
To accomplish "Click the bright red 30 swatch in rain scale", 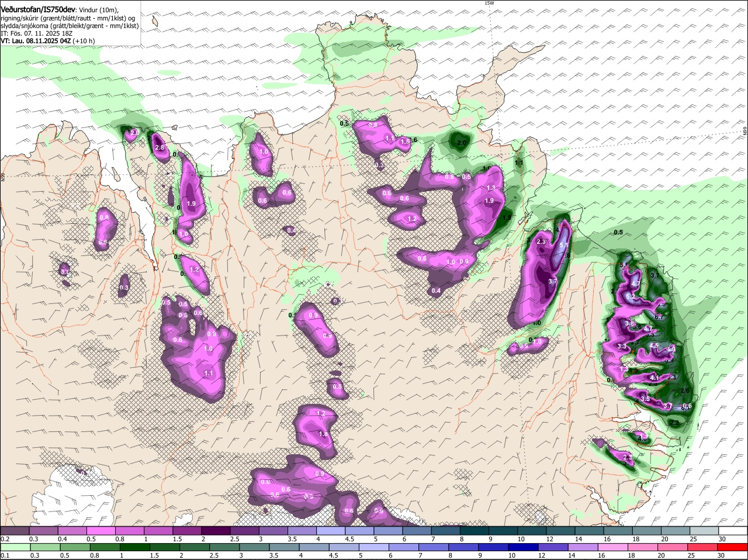I will 733,548.
